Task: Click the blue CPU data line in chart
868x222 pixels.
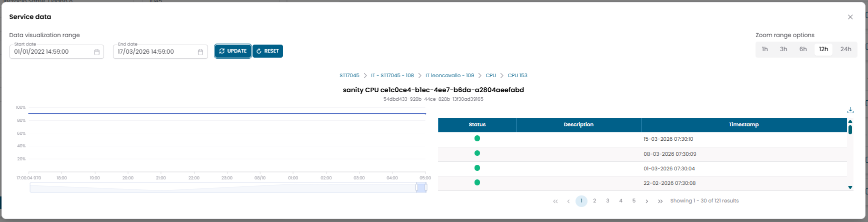Action: (227, 114)
